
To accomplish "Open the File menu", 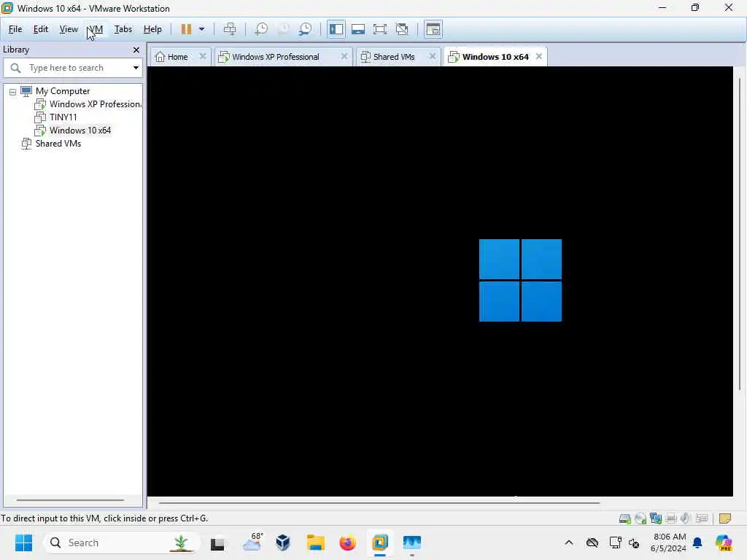I will click(x=15, y=29).
